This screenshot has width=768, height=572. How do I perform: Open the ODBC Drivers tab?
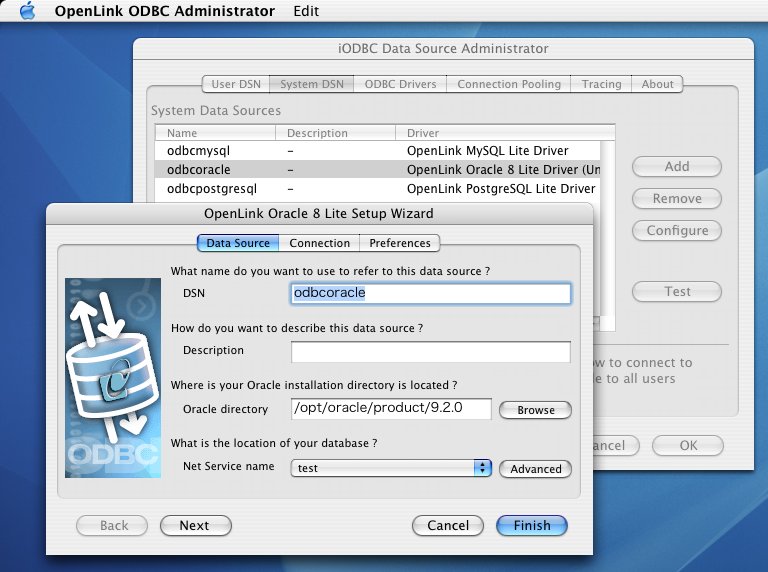pyautogui.click(x=400, y=84)
